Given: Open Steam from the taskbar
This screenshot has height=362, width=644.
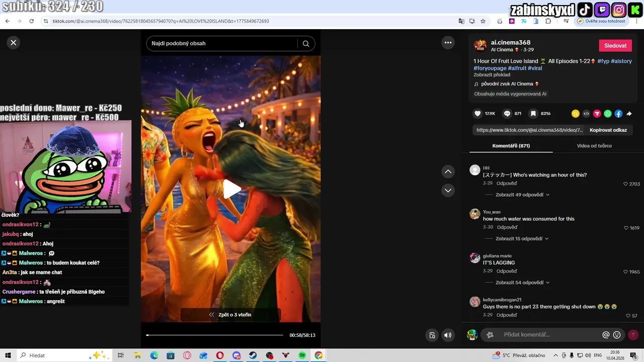Looking at the screenshot, I should 253,355.
